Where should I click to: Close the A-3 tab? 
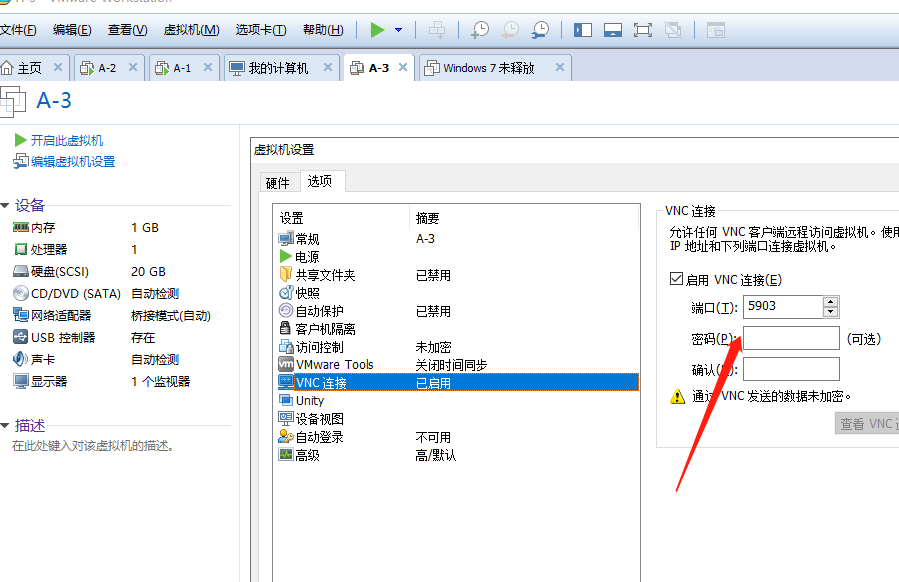[403, 68]
